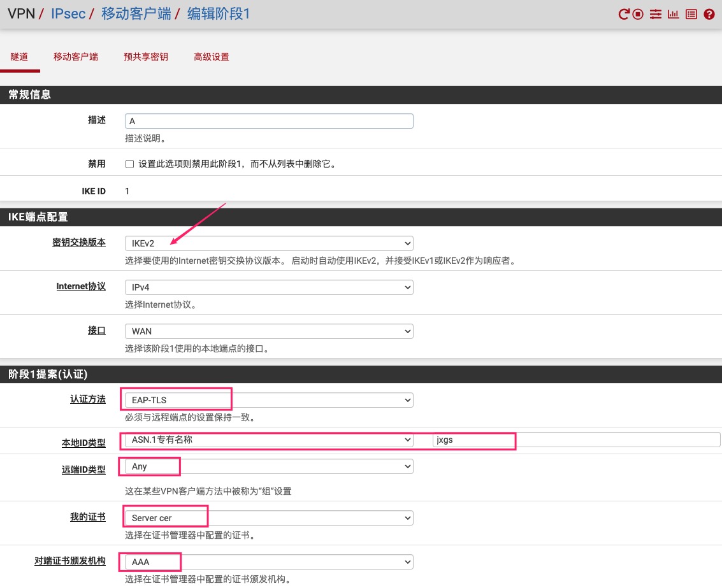Open related settings sliders icon

coord(655,15)
